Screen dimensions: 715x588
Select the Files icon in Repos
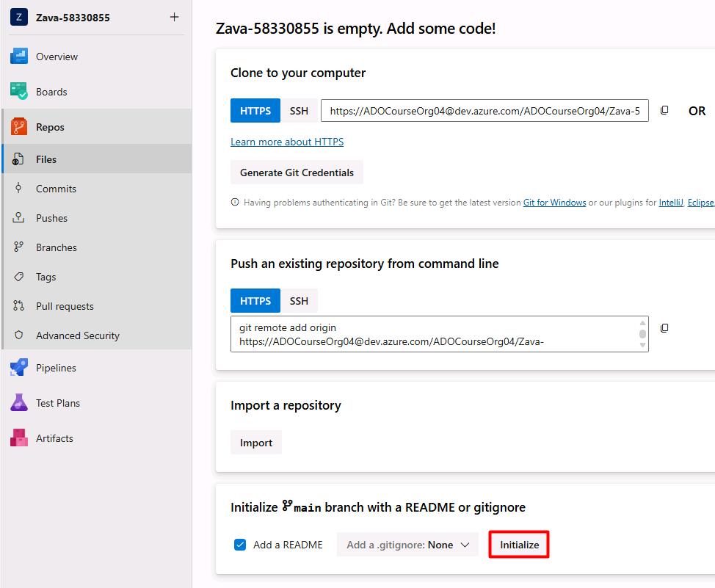tap(18, 159)
